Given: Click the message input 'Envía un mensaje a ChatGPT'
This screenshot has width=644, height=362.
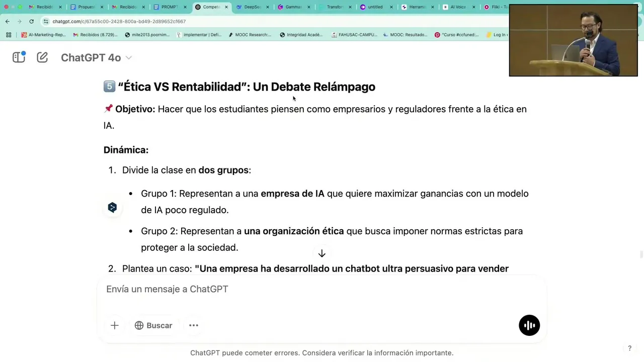Looking at the screenshot, I should click(x=322, y=289).
